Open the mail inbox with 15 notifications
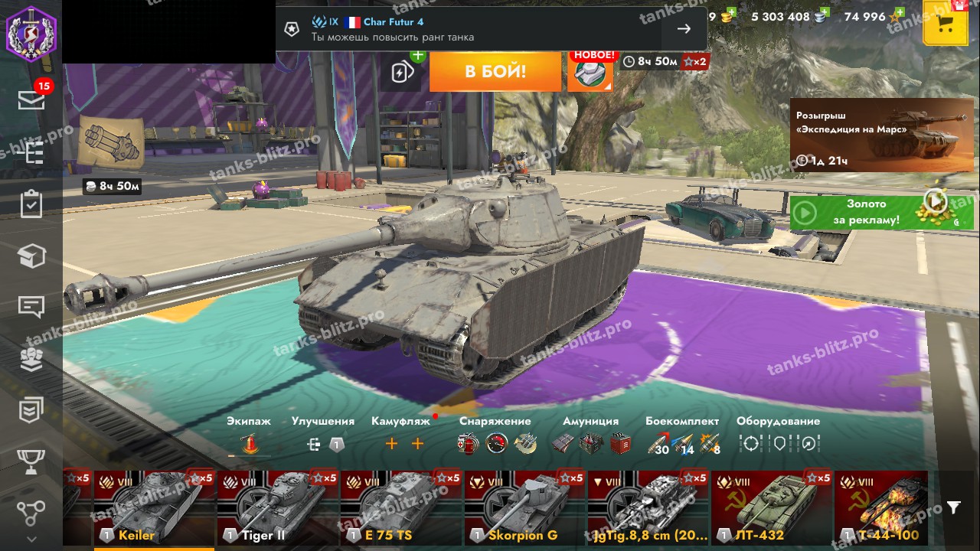Screen dimensions: 980x551 tap(31, 99)
